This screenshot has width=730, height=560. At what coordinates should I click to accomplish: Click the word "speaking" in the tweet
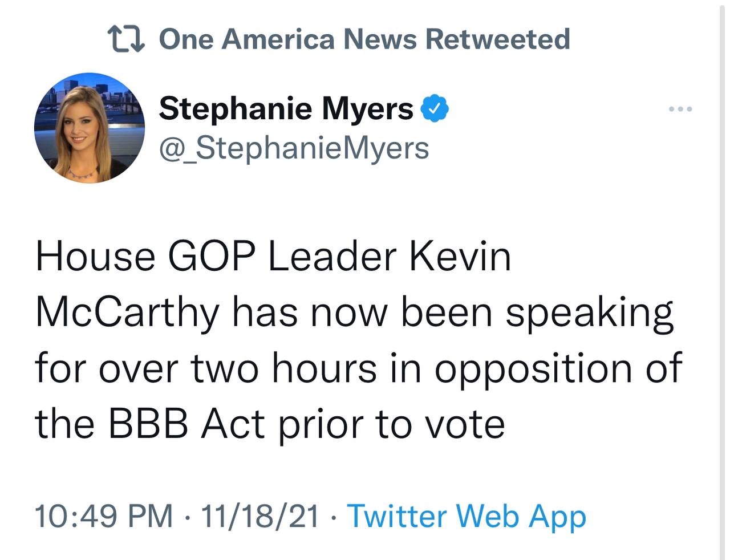click(x=590, y=313)
